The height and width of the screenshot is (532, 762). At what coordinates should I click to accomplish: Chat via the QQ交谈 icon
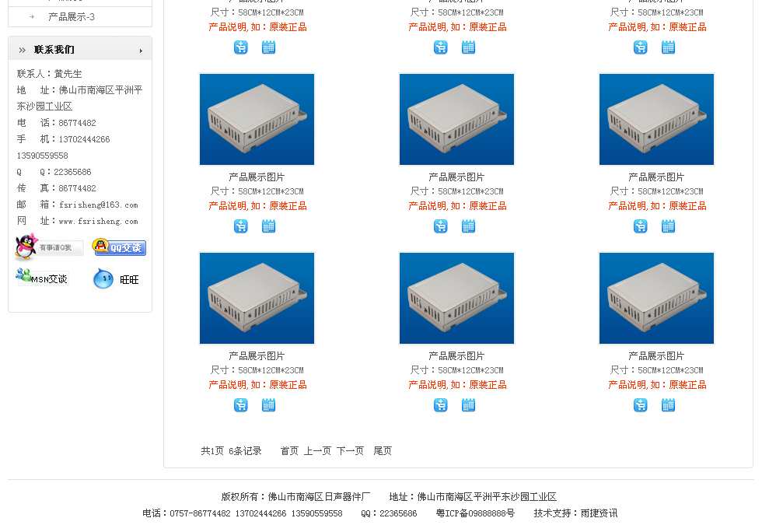point(119,247)
